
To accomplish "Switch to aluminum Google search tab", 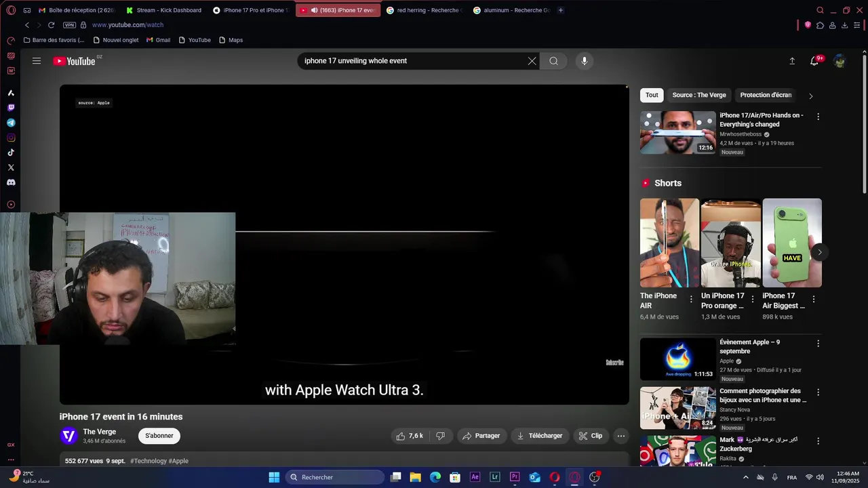I will [511, 10].
